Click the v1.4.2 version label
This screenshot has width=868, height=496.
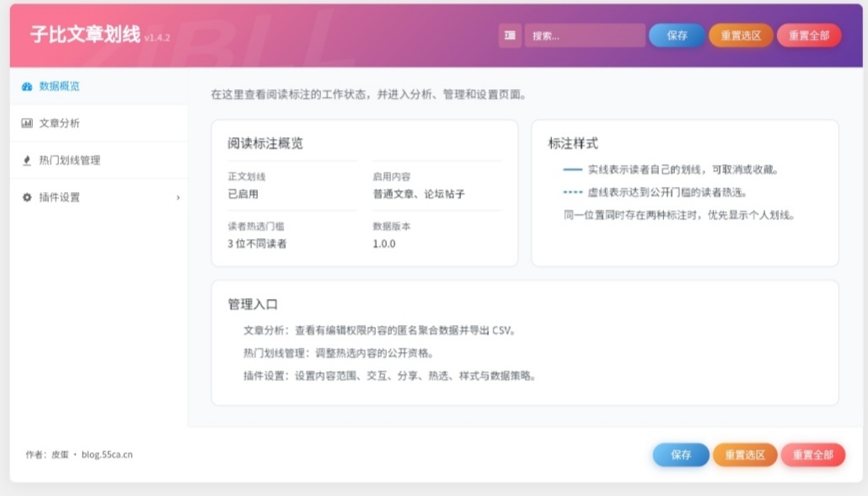(158, 38)
